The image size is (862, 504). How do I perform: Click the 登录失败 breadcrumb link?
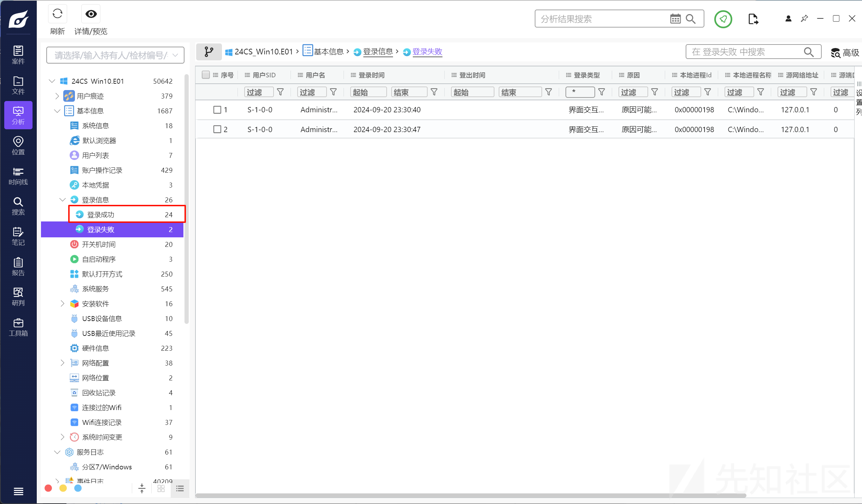coord(427,52)
